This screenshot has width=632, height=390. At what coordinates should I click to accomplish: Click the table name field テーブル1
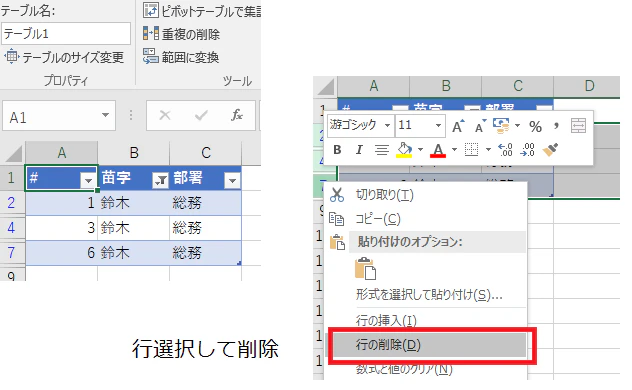[66, 33]
